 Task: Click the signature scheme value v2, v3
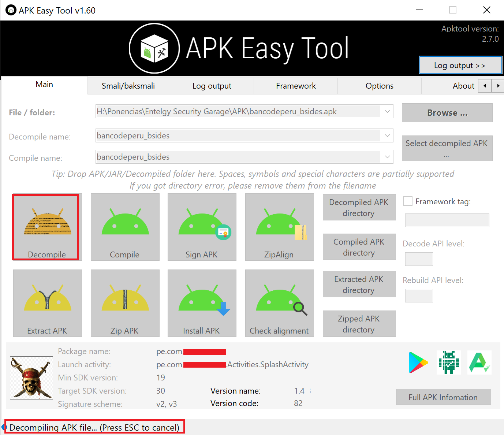point(167,404)
